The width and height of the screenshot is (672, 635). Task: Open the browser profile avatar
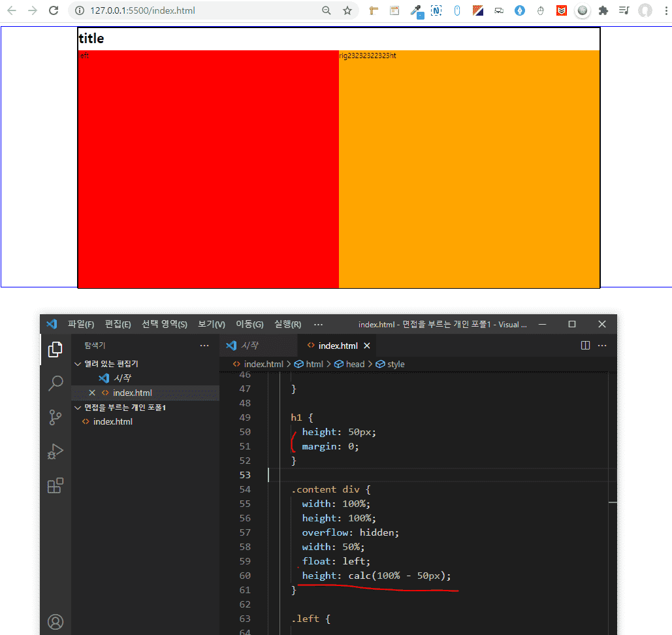[x=645, y=10]
